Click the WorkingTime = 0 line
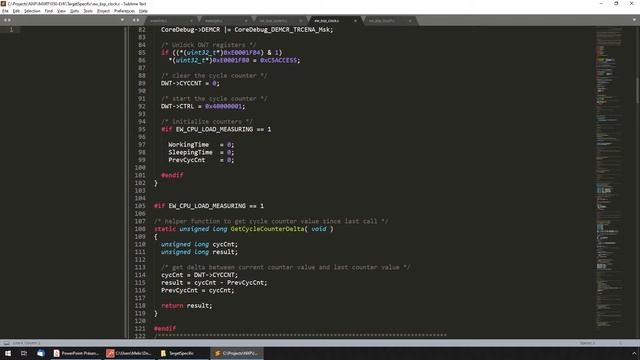This screenshot has width=640, height=360. point(201,144)
